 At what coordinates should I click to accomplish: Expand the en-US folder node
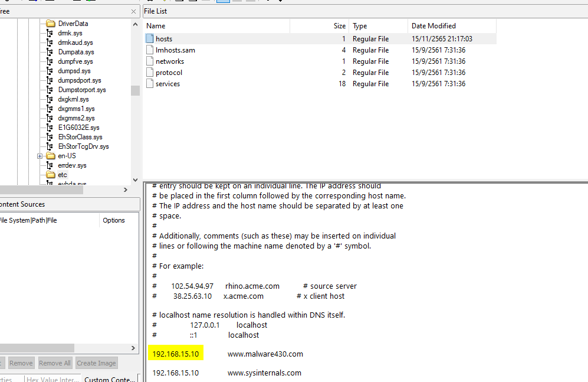(40, 156)
